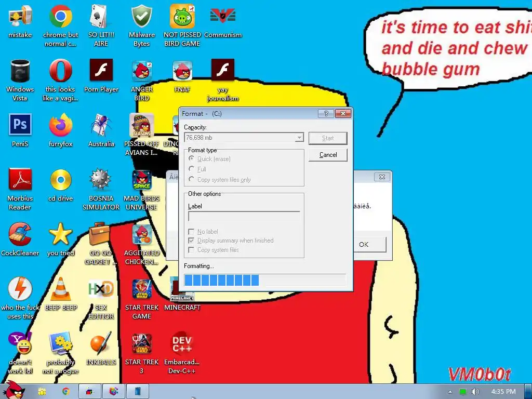
Task: Tick the 'No label' checkbox
Action: pos(191,232)
